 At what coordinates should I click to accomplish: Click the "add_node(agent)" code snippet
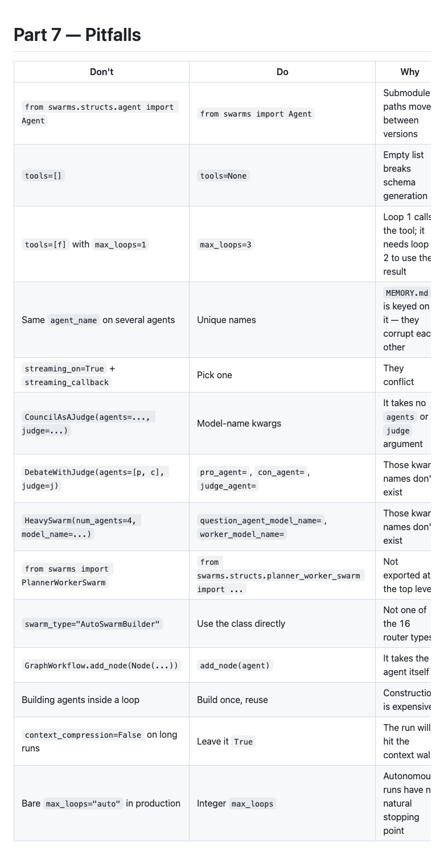[x=235, y=666]
